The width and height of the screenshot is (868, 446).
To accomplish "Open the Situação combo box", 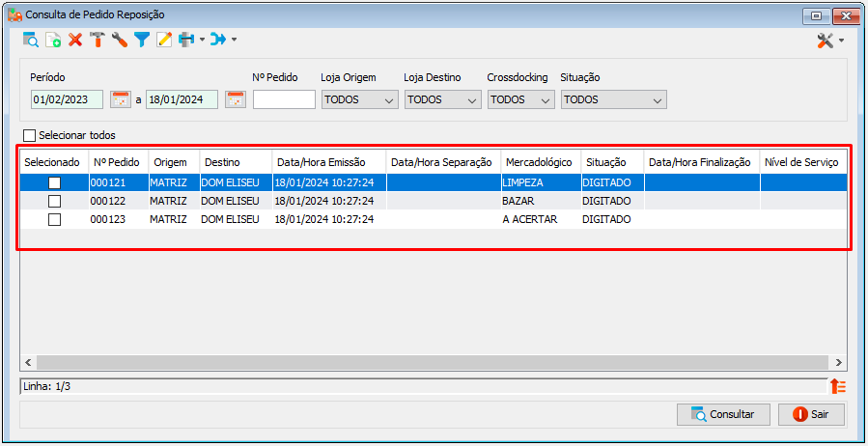I will (613, 100).
